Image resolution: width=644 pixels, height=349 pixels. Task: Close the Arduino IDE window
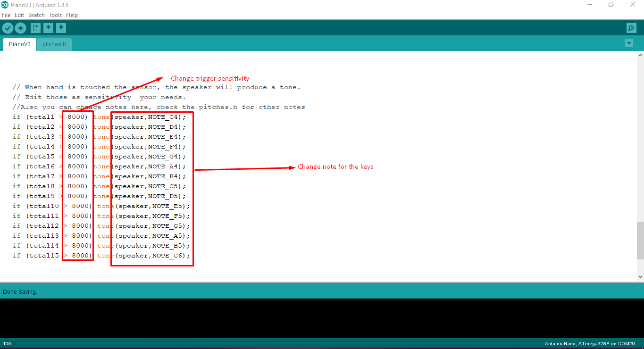pyautogui.click(x=633, y=5)
